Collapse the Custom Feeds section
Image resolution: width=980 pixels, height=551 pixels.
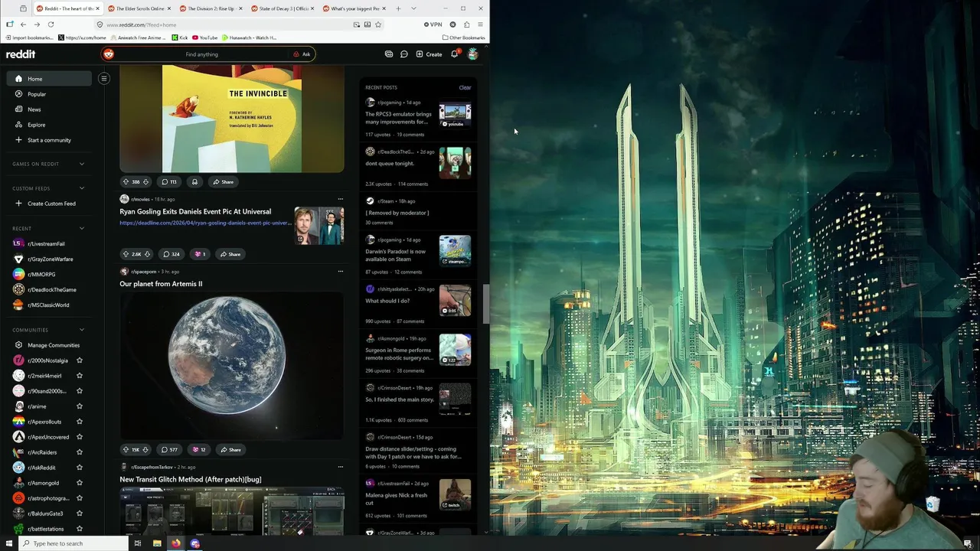[x=82, y=188]
